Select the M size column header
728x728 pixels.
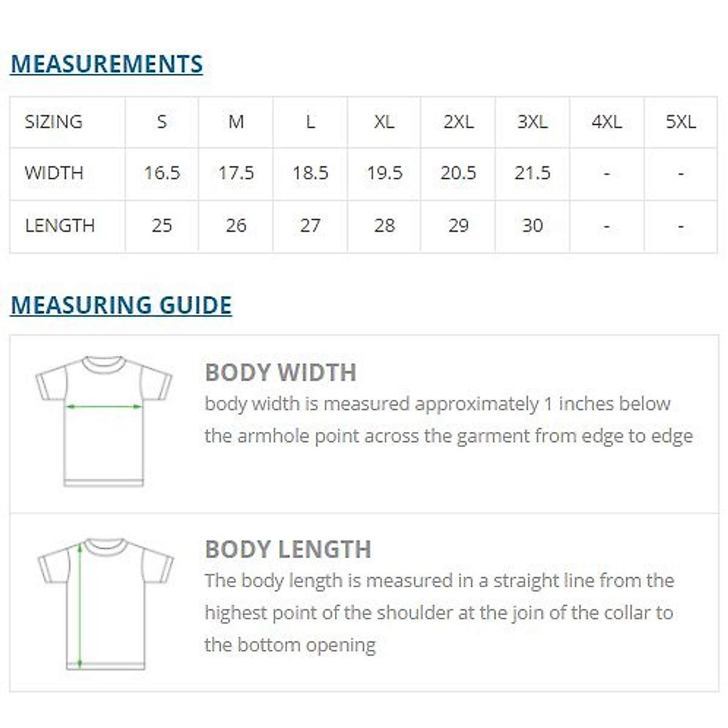tap(236, 122)
